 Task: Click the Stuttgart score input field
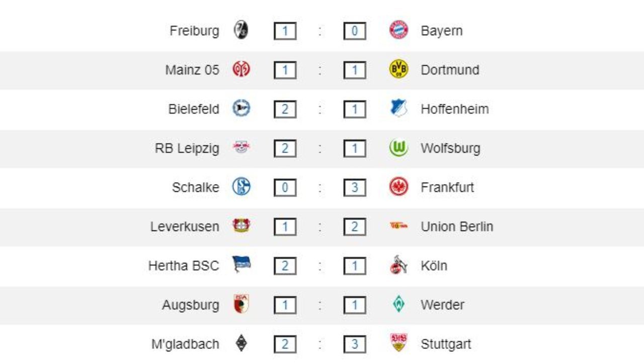(354, 345)
